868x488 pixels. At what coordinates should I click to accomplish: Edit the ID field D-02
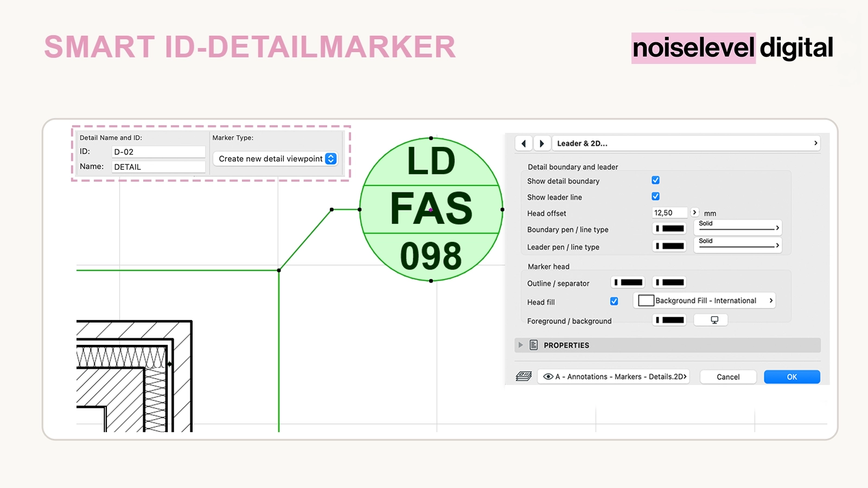coord(158,152)
